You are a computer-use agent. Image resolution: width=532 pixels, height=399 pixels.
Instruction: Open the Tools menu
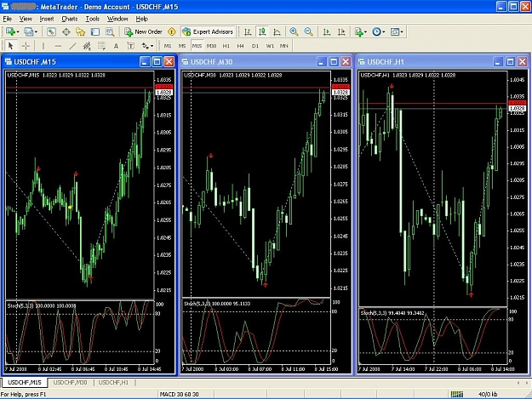tap(92, 19)
